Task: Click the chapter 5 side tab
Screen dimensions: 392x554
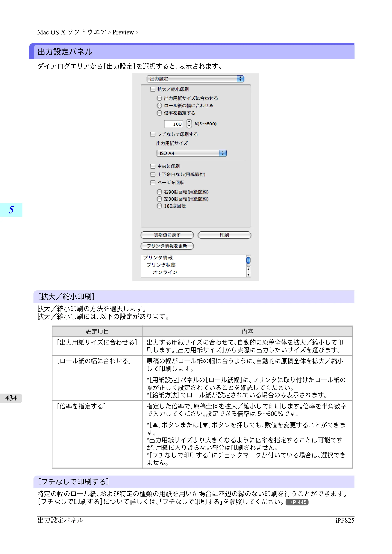Action: 11,210
